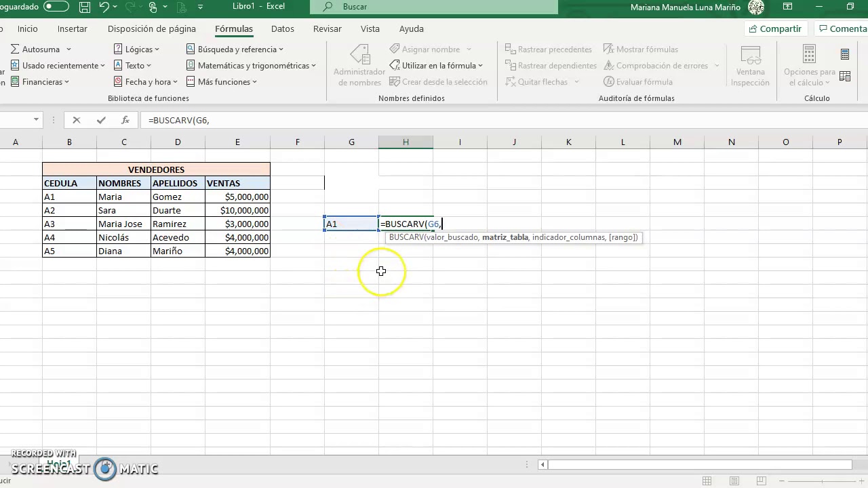Click the Save icon in title bar
The height and width of the screenshot is (488, 868).
[85, 7]
